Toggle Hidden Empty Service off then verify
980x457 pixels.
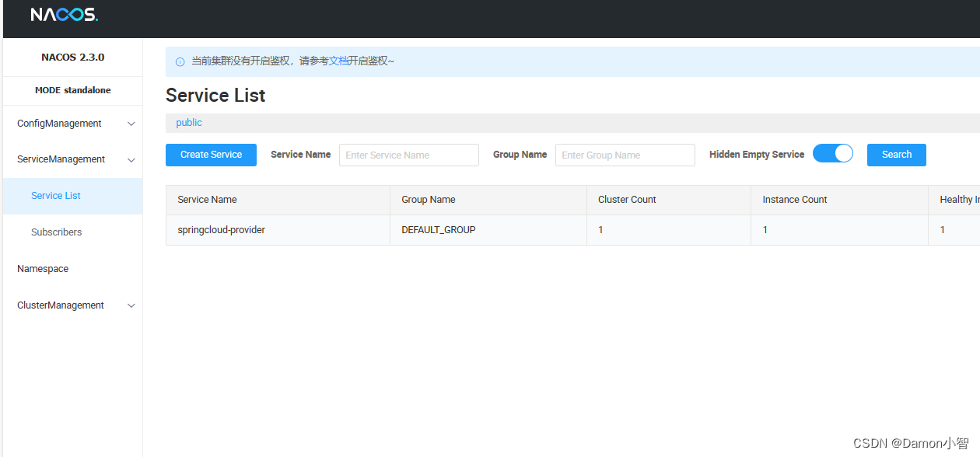pyautogui.click(x=833, y=153)
